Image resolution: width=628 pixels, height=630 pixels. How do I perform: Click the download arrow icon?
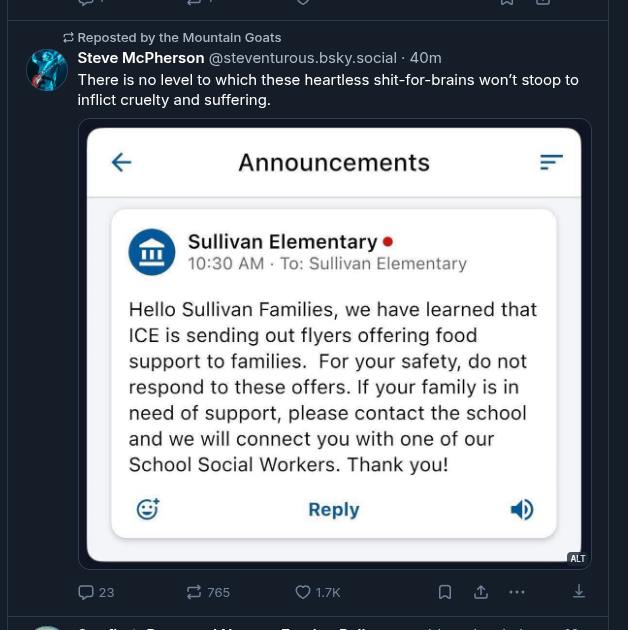click(579, 592)
